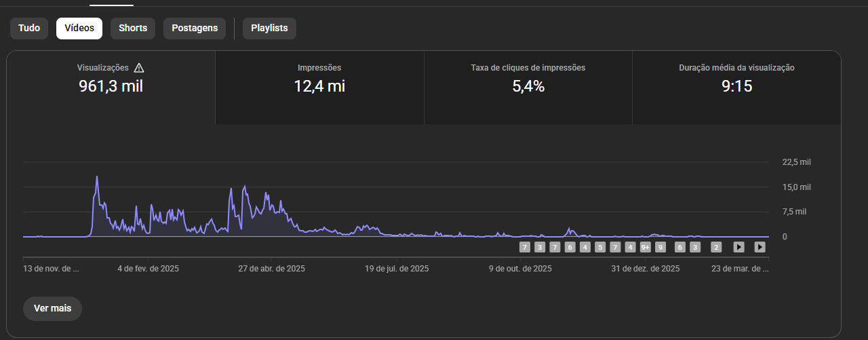The image size is (868, 340).
Task: Click the play marker next to marker 2
Action: 739,247
